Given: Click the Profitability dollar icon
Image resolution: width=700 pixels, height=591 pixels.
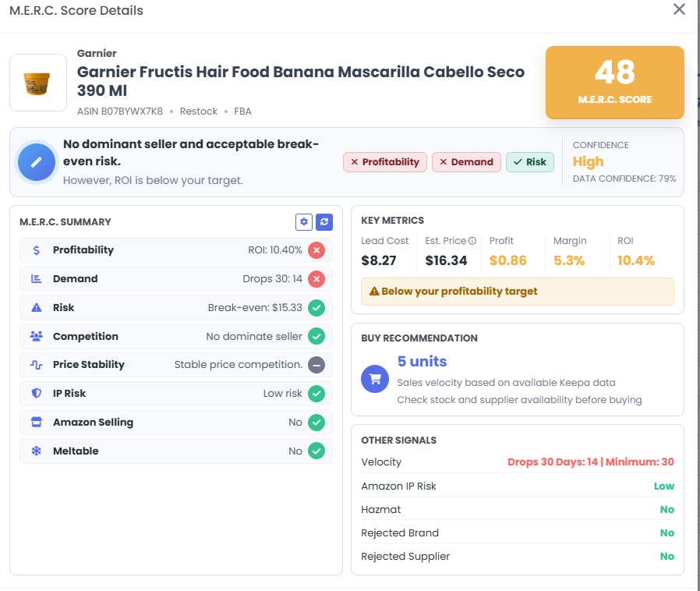Looking at the screenshot, I should tap(37, 250).
